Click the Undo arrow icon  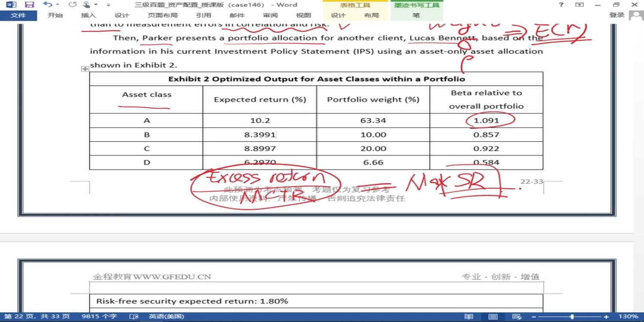pyautogui.click(x=47, y=5)
